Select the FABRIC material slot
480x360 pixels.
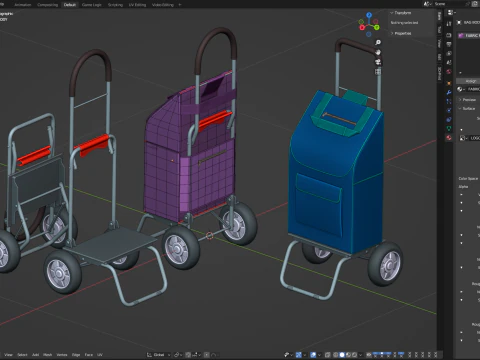click(x=469, y=35)
